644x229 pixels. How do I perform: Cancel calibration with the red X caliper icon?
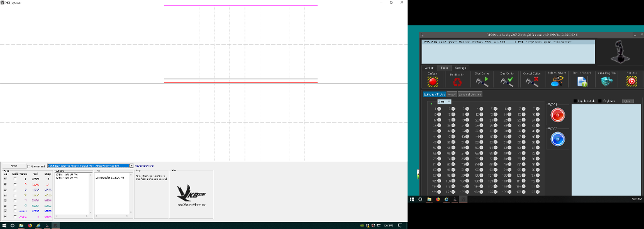tap(531, 82)
